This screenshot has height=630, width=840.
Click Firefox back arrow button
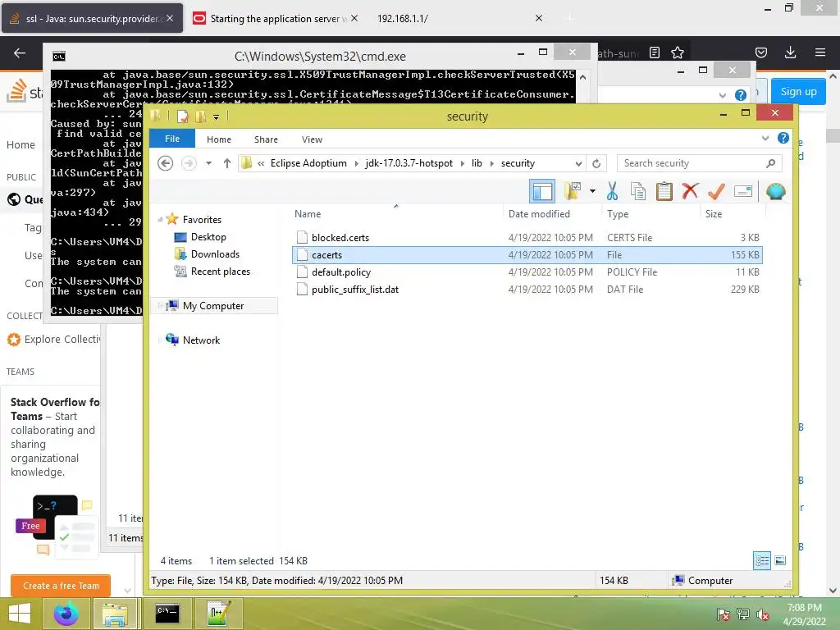point(20,52)
